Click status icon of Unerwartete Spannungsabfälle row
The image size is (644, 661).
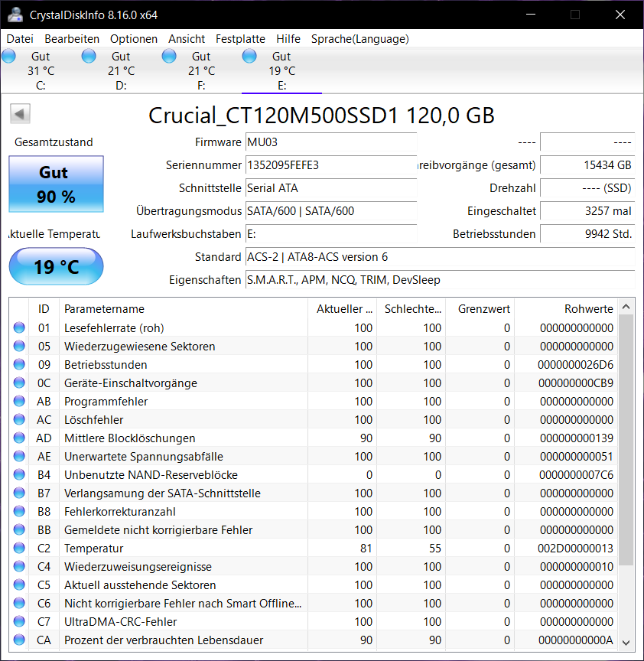[x=19, y=456]
